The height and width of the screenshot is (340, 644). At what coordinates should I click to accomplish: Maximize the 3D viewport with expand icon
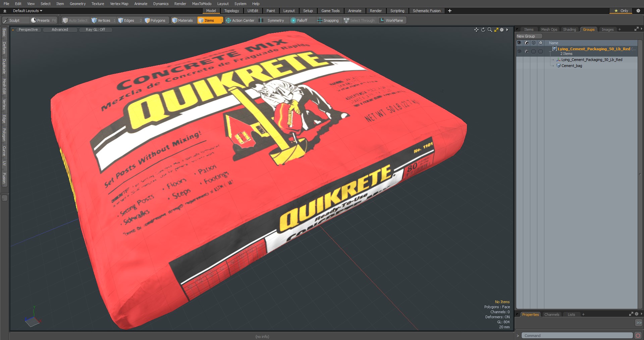click(x=496, y=30)
